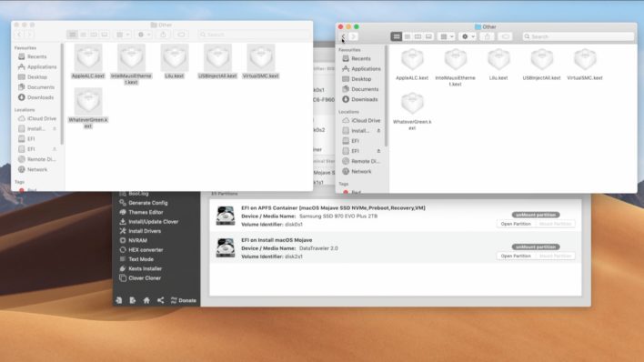This screenshot has width=644, height=362.
Task: Open iCloud Drive in active Finder sidebar
Action: point(361,120)
